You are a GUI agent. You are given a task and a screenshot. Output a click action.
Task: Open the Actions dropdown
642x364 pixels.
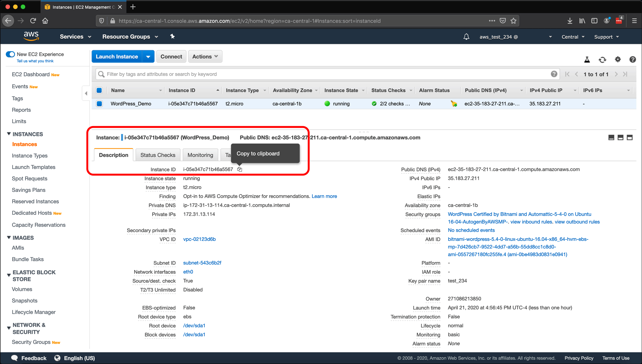[205, 56]
